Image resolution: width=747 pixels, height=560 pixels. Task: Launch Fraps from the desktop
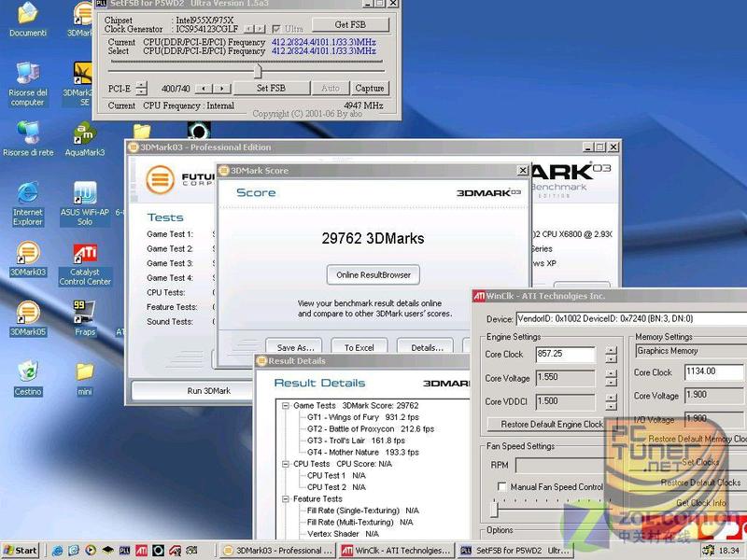pyautogui.click(x=85, y=318)
